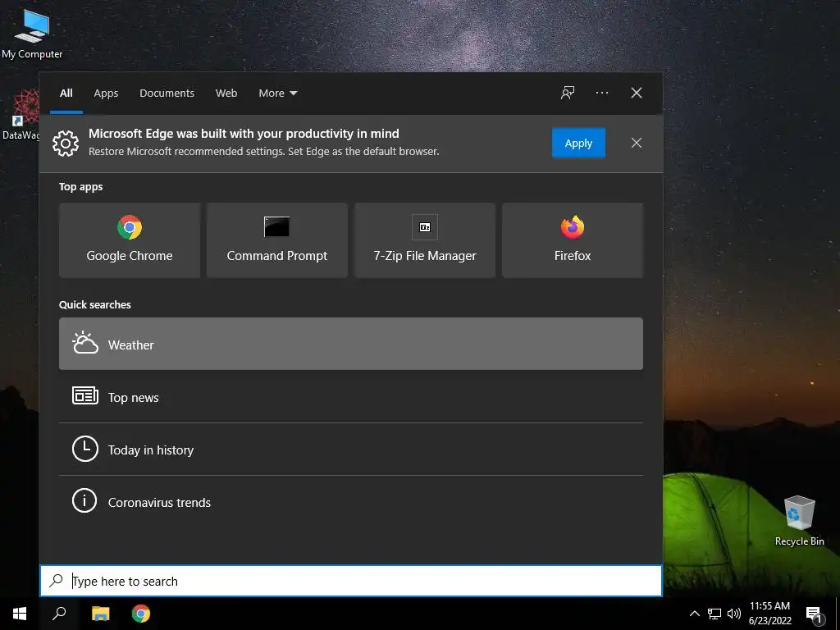Viewport: 840px width, 630px height.
Task: Open 7-Zip File Manager tile
Action: [425, 240]
